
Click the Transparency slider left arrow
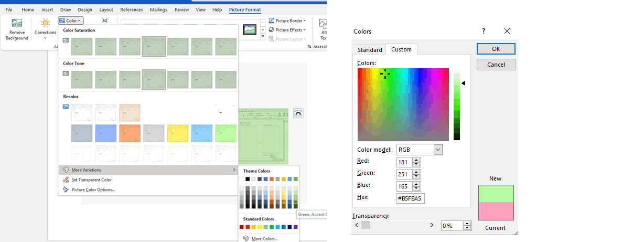(x=357, y=225)
